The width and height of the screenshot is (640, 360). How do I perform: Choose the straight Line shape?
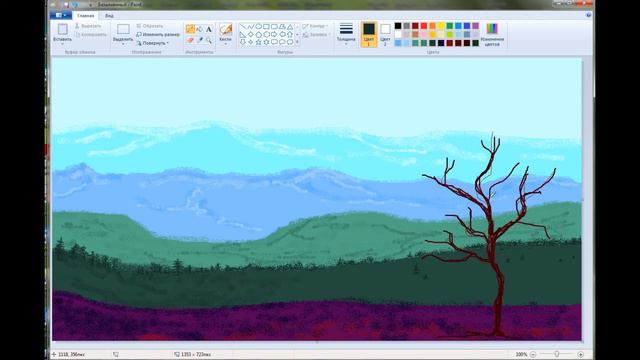(243, 27)
